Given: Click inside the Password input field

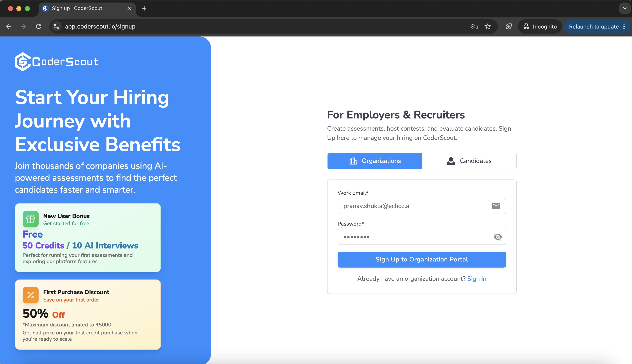Looking at the screenshot, I should [x=412, y=237].
